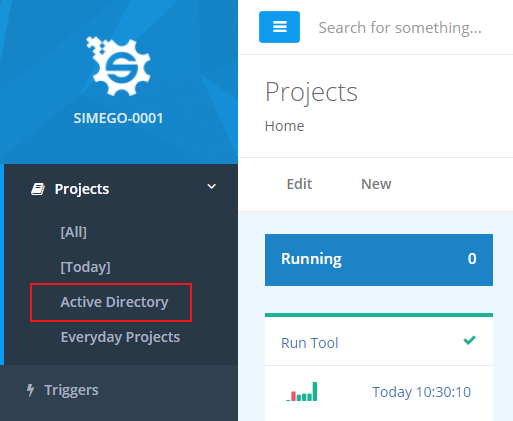The image size is (513, 421).
Task: Click the Today 10:30:10 timestamp
Action: 421,392
